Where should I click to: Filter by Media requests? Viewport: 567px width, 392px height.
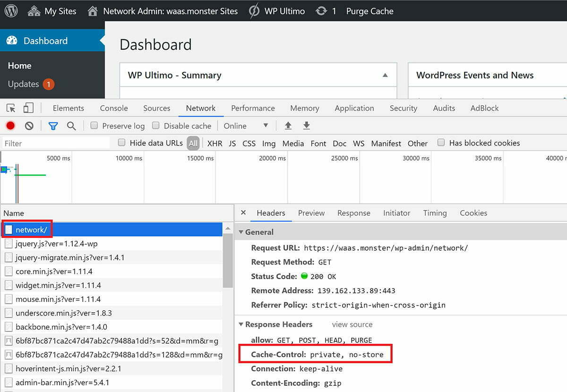293,143
